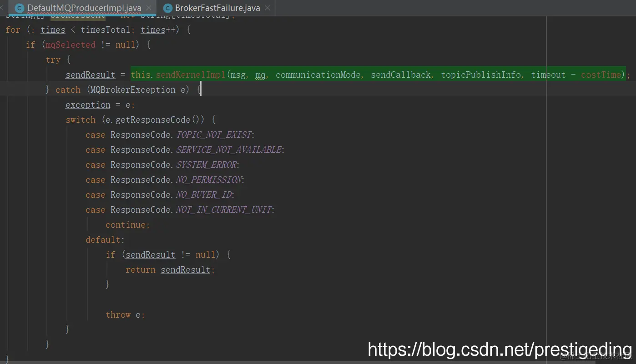Click the topicPublishInfo argument
Image resolution: width=636 pixels, height=364 pixels.
click(481, 75)
